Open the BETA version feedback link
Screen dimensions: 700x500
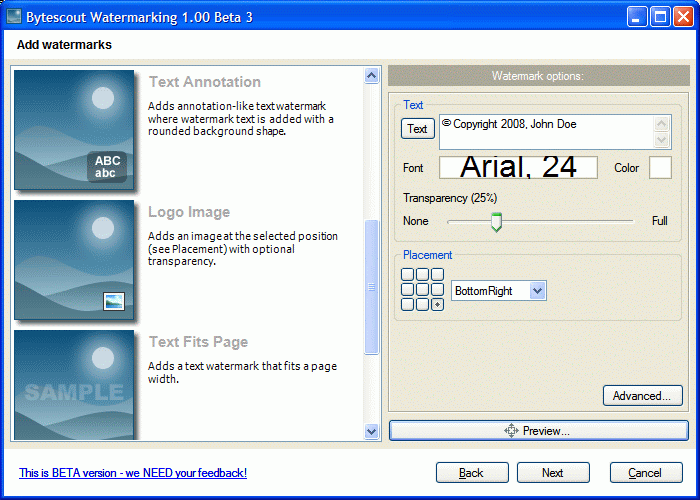point(133,473)
